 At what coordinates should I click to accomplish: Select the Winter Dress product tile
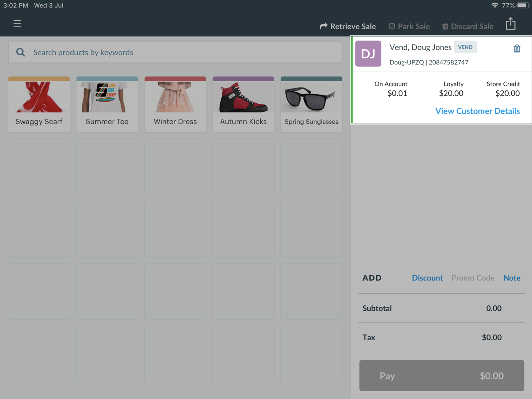point(175,104)
